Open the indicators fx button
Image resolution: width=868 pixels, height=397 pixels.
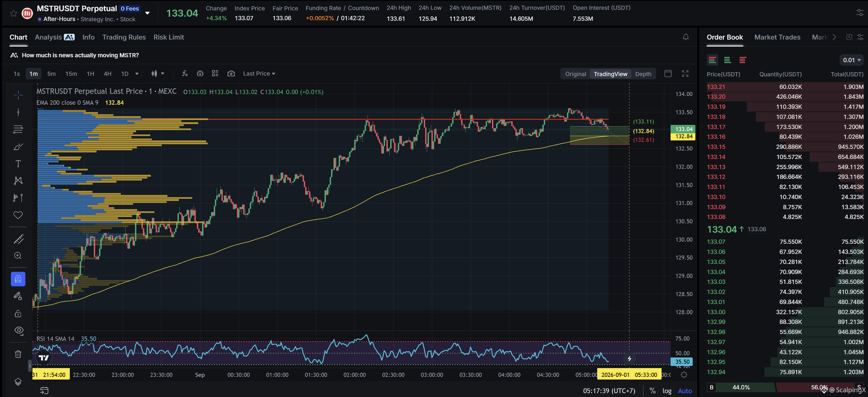click(185, 73)
